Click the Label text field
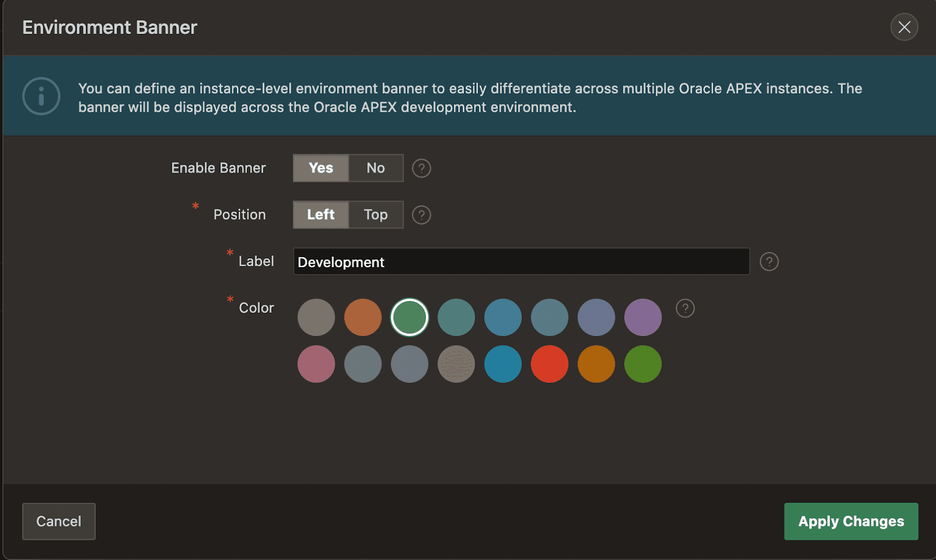This screenshot has width=936, height=560. tap(521, 262)
